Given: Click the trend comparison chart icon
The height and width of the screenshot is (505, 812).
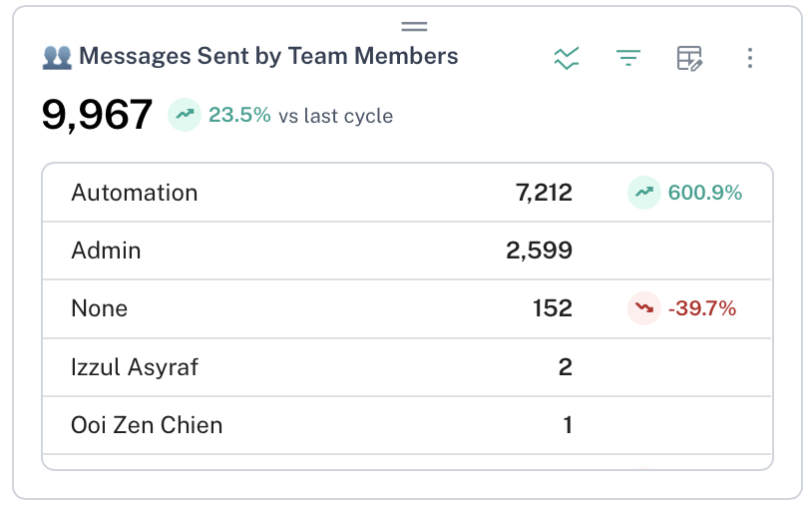Looking at the screenshot, I should (566, 58).
